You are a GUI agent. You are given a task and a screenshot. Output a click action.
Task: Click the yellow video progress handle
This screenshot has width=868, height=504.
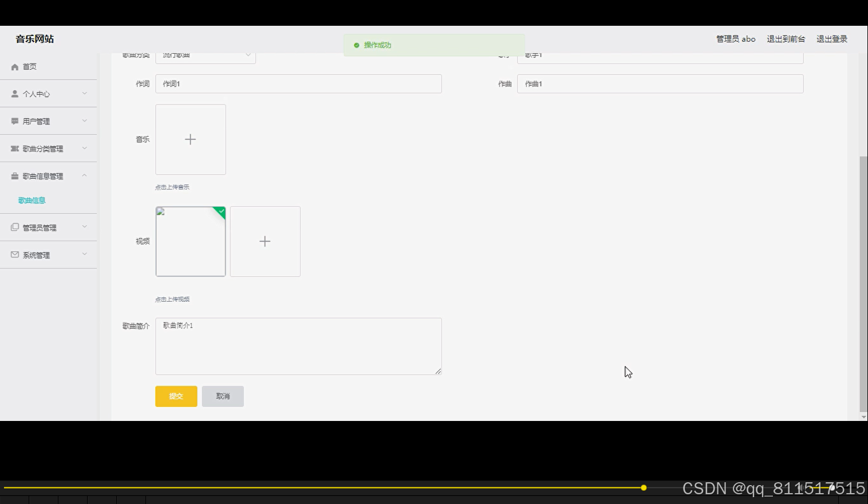point(644,488)
